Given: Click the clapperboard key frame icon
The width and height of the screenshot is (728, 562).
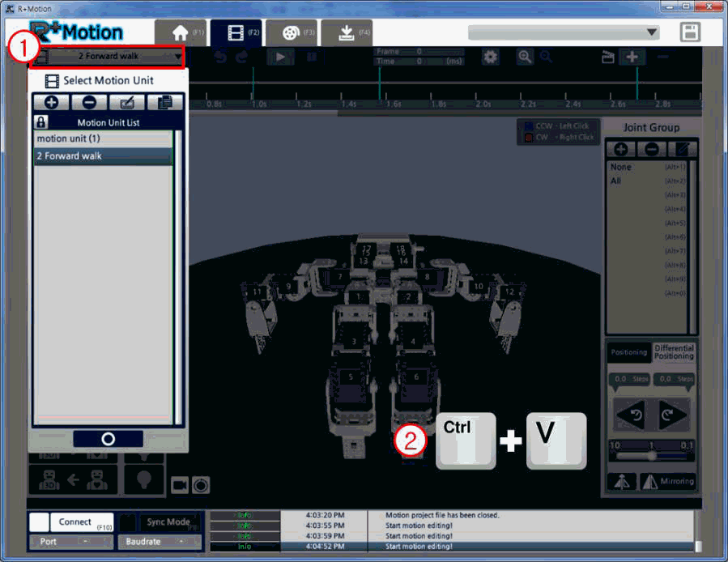Looking at the screenshot, I should 608,57.
